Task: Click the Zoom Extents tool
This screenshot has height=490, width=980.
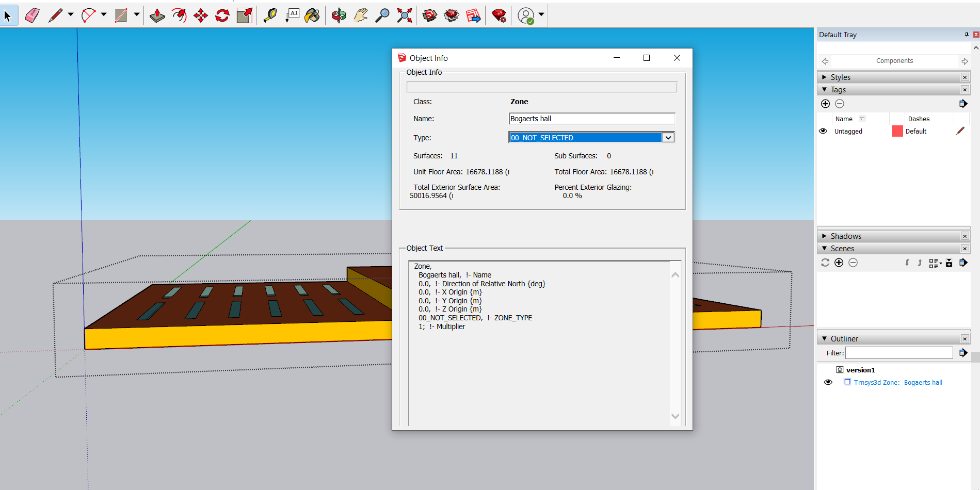Action: pyautogui.click(x=405, y=15)
